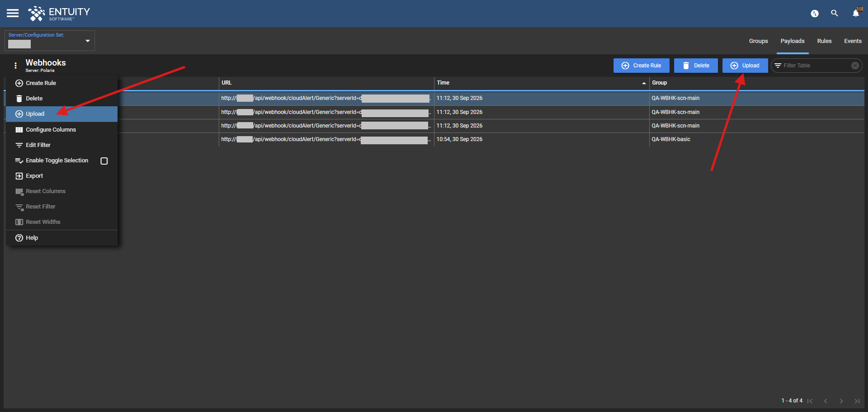Choose Upload in the overflow menu
Image resolution: width=868 pixels, height=412 pixels.
(61, 114)
